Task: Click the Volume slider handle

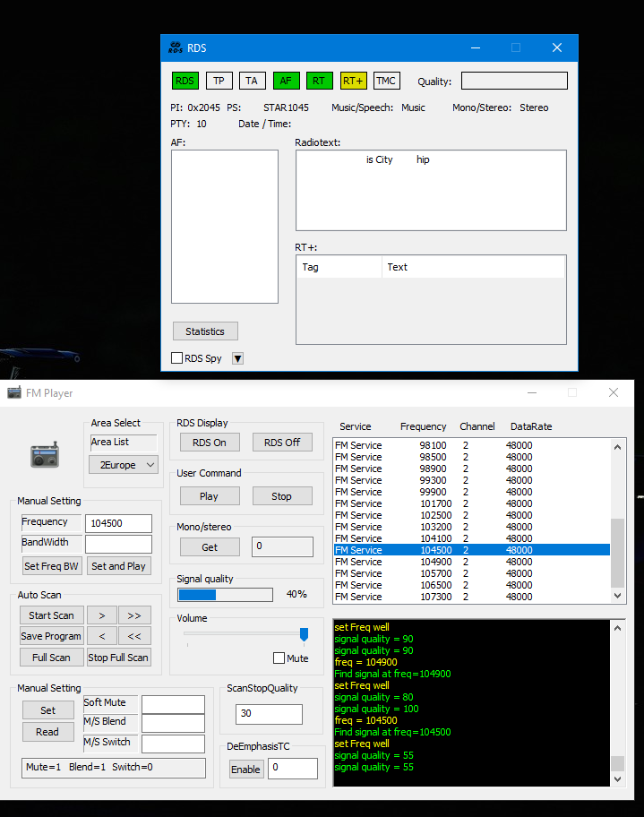Action: [x=304, y=634]
